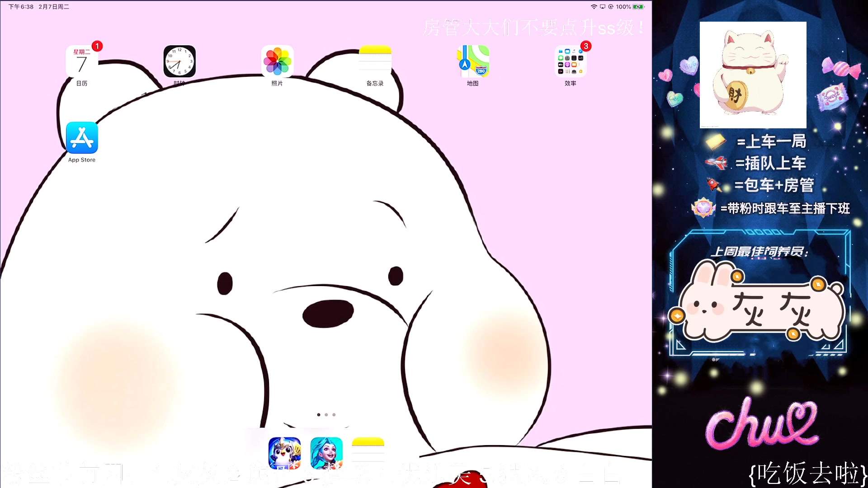Open Notes (备忘录) on home screen
Viewport: 868px width, 488px height.
375,61
